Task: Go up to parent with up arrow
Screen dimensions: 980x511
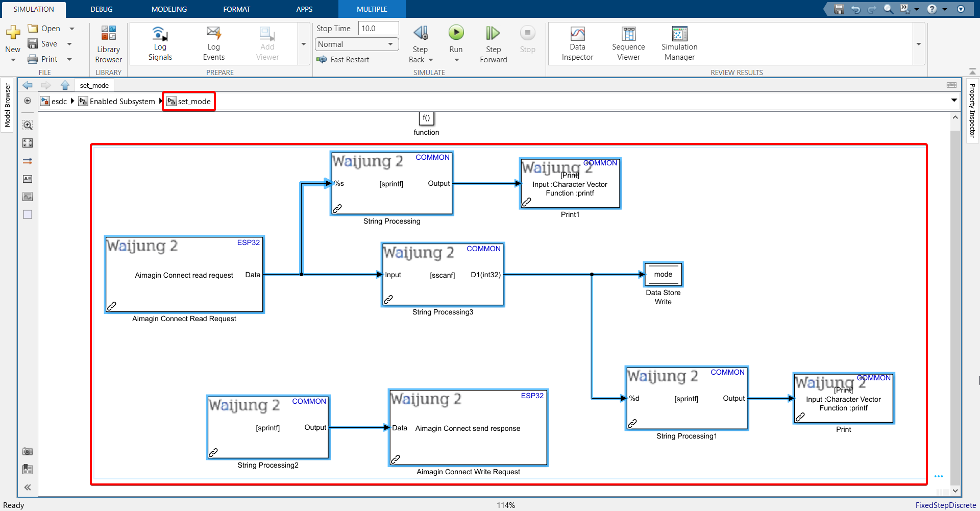Action: pyautogui.click(x=65, y=85)
